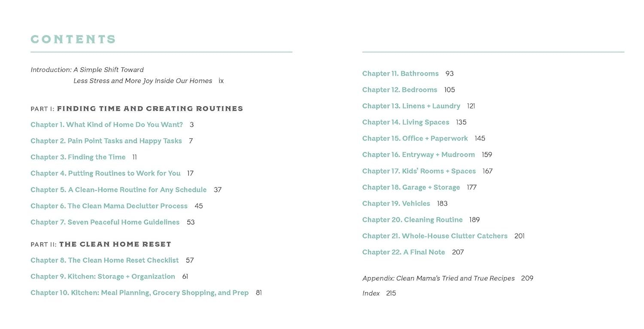The width and height of the screenshot is (644, 329).
Task: Click the Part II: The Clean Home Reset heading
Action: coord(101,244)
